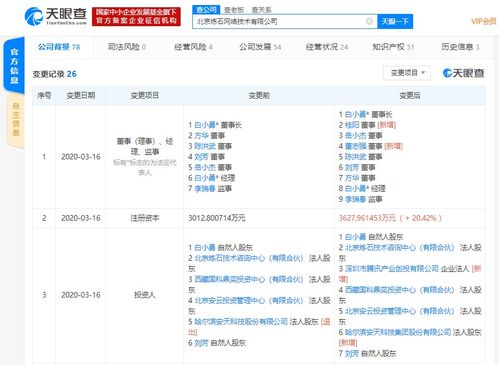Click the Tianyancha logo at top left

coord(56,16)
